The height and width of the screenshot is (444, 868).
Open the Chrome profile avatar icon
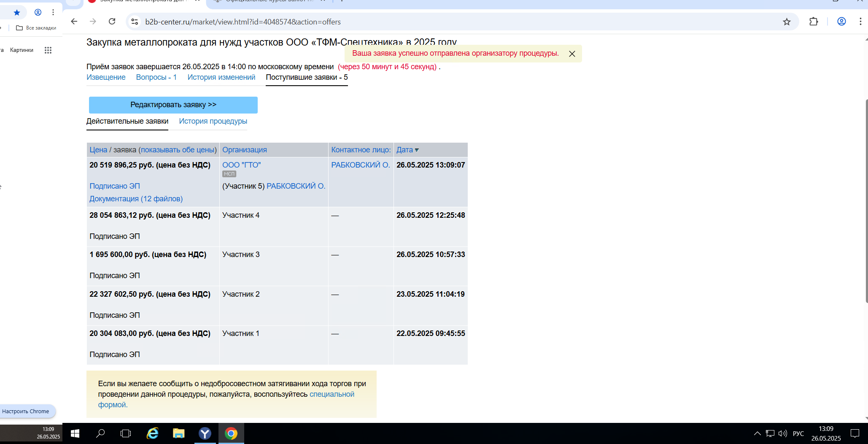pos(841,22)
